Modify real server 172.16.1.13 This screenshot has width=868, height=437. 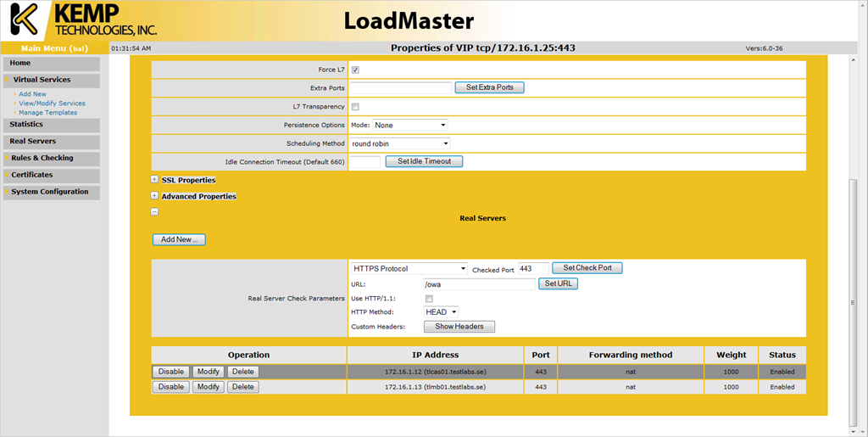point(209,387)
